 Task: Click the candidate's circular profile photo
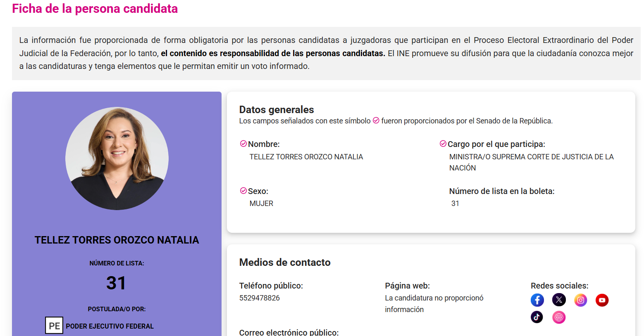point(117,159)
